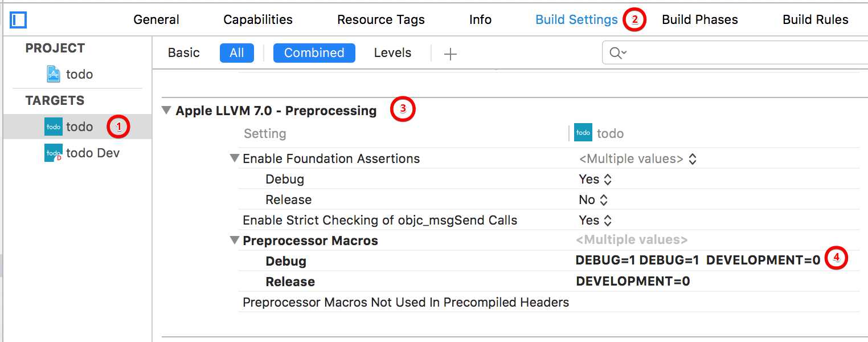Collapse Enable Foundation Assertions row
This screenshot has height=342, width=868.
coord(235,158)
